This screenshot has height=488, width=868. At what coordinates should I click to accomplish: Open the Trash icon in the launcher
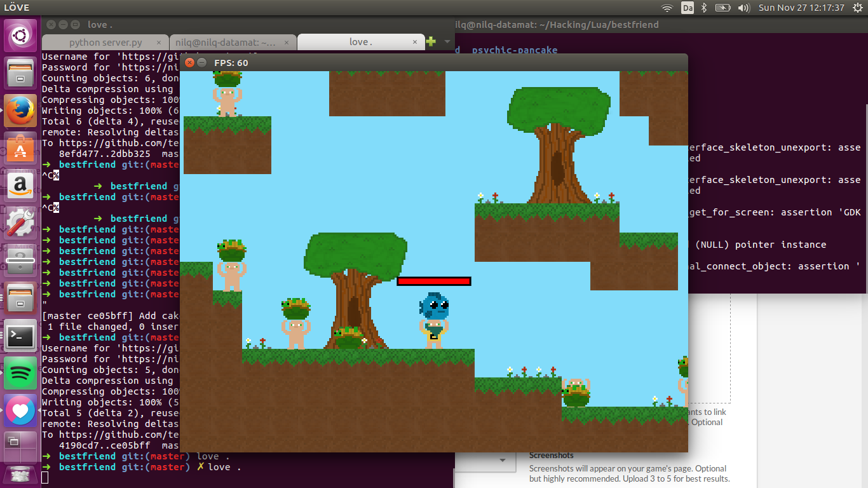(x=21, y=475)
